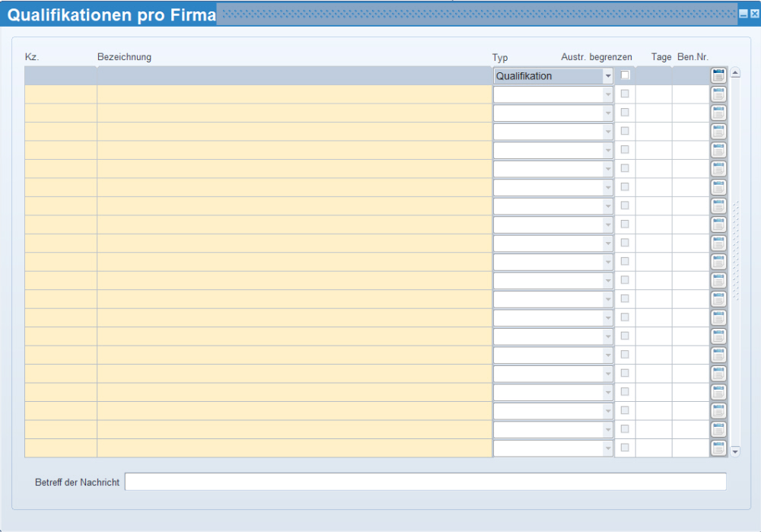The height and width of the screenshot is (532, 761).
Task: Click the vertical scrollbar thumb grip
Action: coord(735,251)
